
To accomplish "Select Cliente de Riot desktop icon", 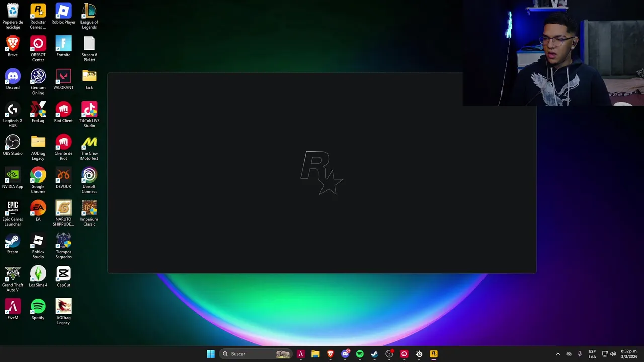I will click(63, 147).
